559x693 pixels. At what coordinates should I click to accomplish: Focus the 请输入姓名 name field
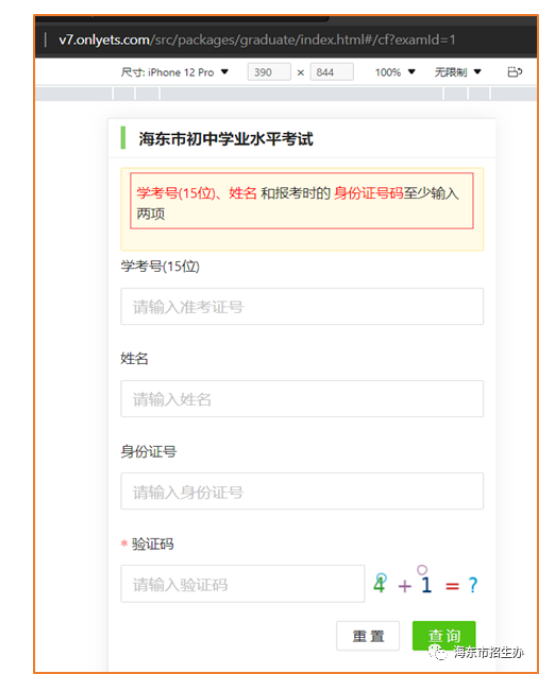(302, 399)
